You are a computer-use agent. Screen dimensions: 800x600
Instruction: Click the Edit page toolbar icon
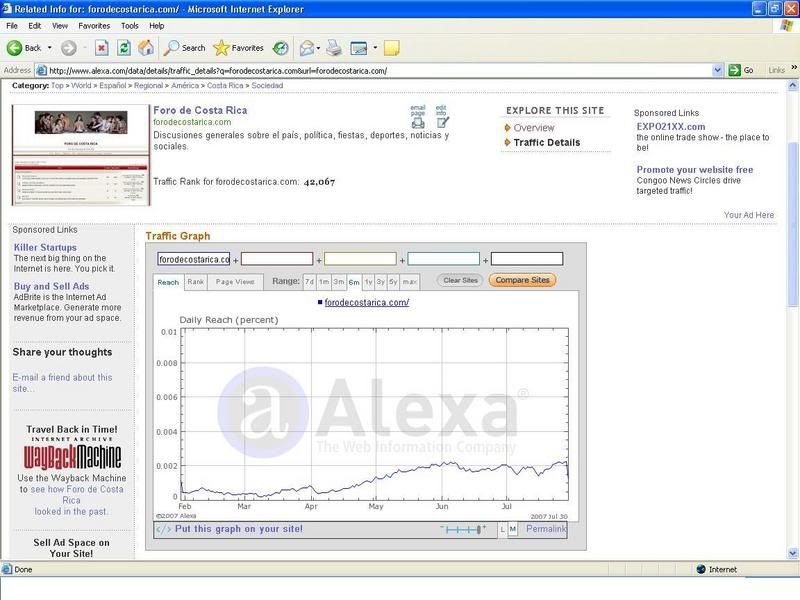click(x=359, y=48)
